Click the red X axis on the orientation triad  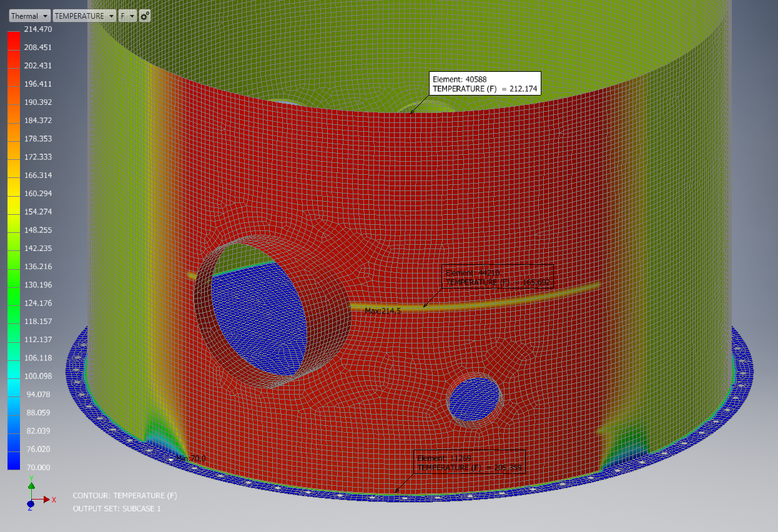tap(51, 500)
